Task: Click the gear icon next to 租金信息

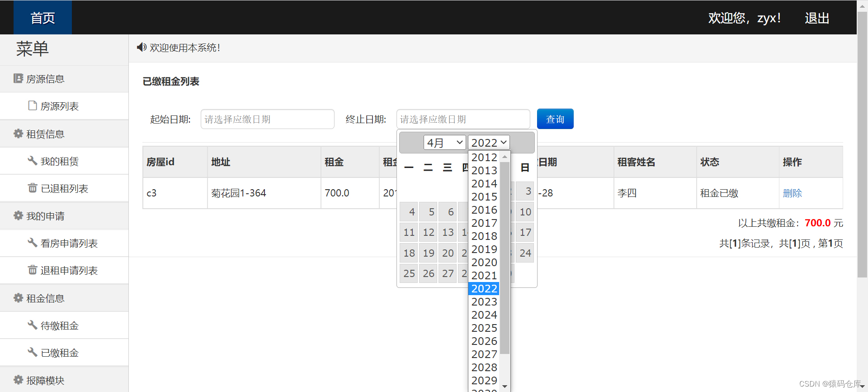Action: click(18, 298)
